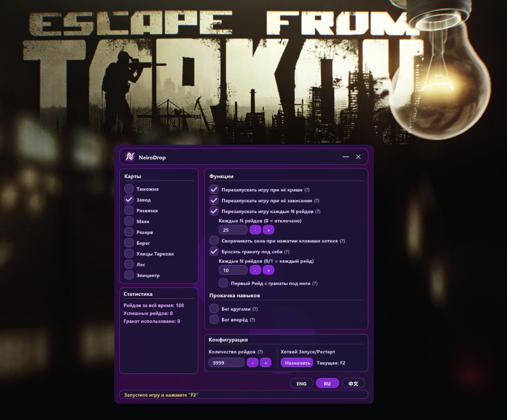Select the RU language button
This screenshot has height=420, width=507.
pos(327,383)
